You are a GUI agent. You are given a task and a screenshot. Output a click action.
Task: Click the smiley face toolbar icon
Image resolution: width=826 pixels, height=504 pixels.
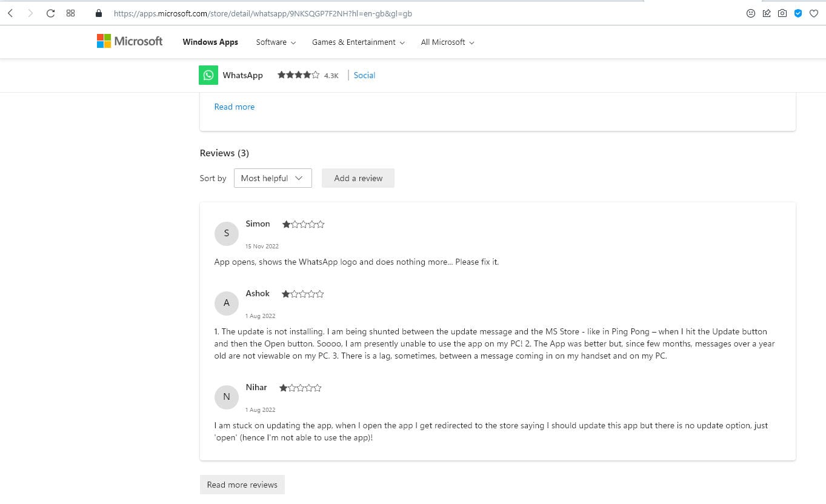(751, 13)
